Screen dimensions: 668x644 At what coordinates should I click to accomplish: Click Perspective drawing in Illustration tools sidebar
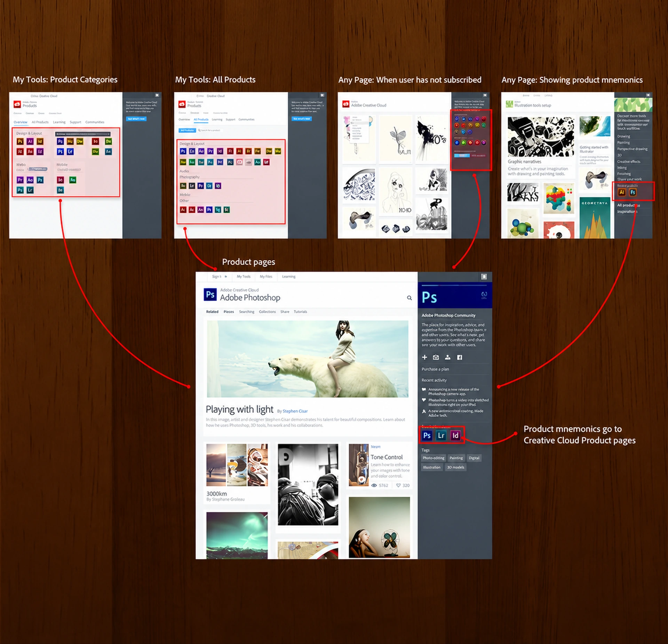click(632, 149)
